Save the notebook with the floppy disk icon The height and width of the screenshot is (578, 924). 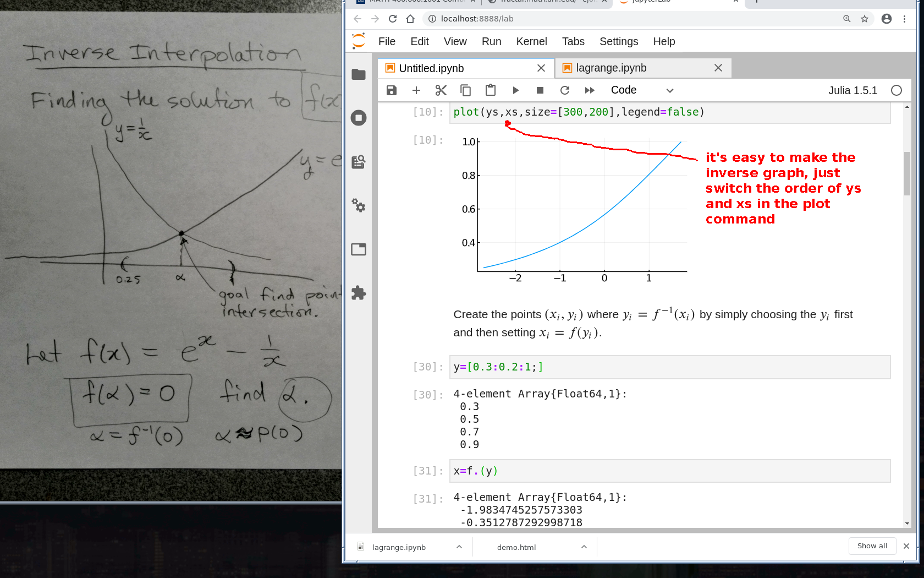click(391, 90)
